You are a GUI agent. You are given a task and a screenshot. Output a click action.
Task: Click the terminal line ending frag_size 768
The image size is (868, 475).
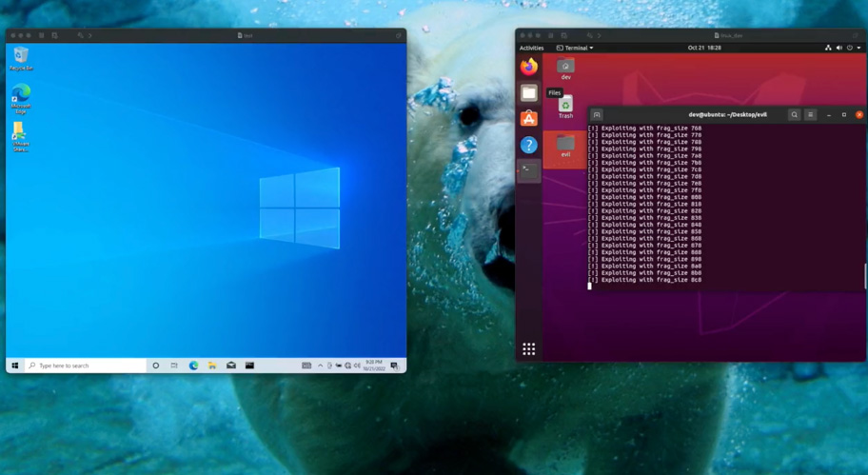644,128
